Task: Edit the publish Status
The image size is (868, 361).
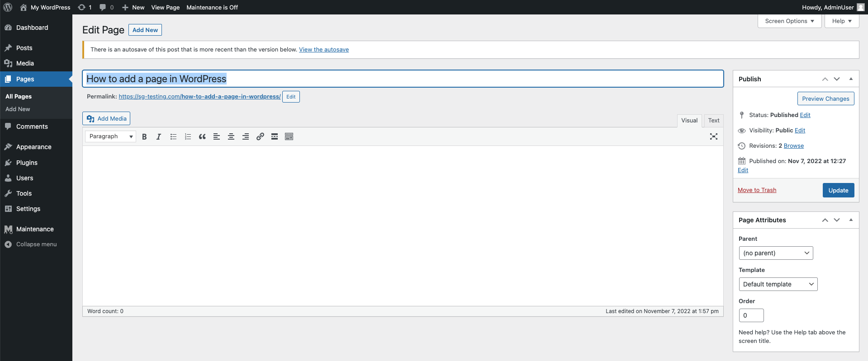Action: 805,115
